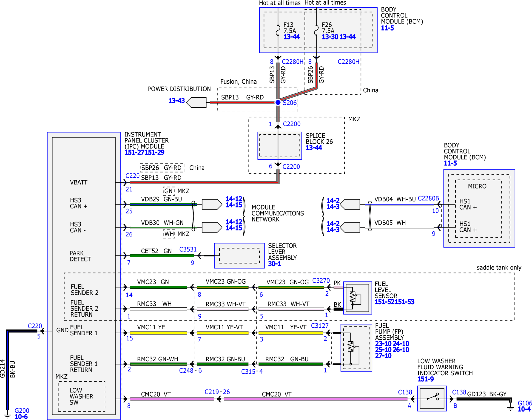Open the 151-53 fuel level sensor link
The width and height of the screenshot is (532, 420).
(x=405, y=302)
